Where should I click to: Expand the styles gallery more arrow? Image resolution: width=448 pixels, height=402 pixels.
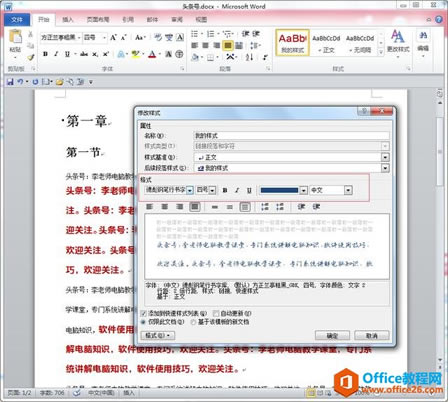click(381, 52)
